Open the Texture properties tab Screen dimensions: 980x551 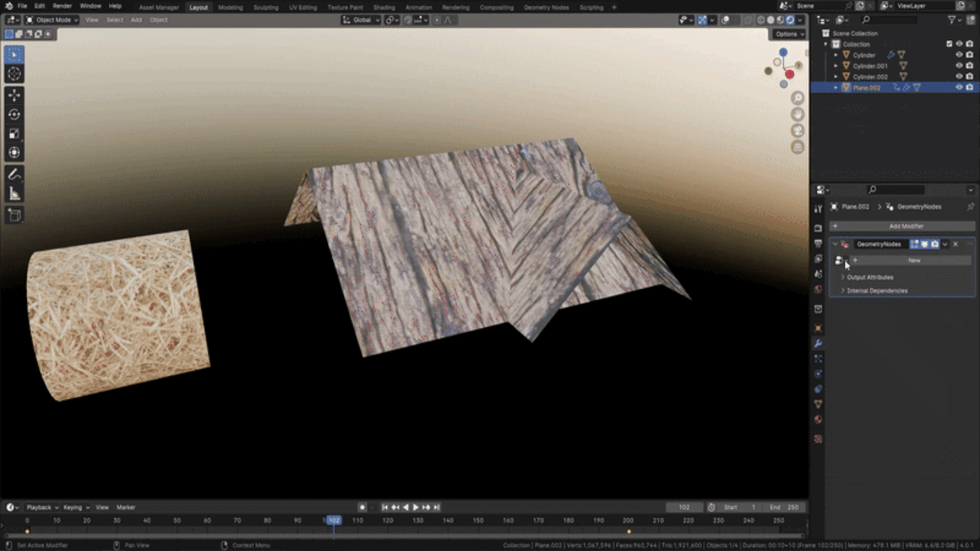(818, 439)
